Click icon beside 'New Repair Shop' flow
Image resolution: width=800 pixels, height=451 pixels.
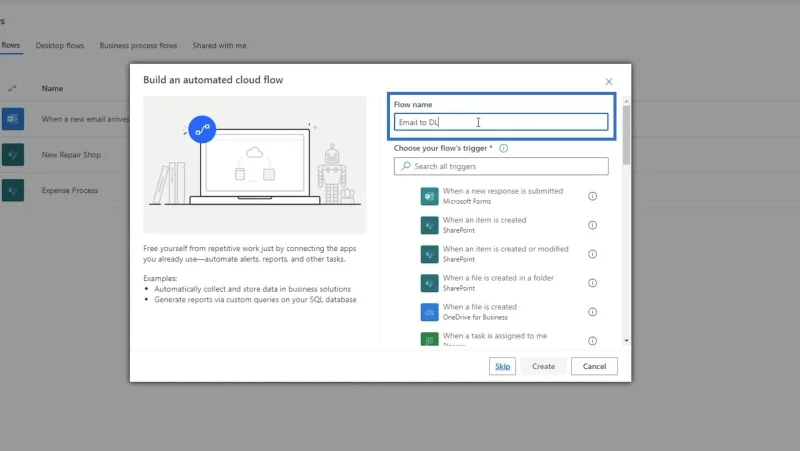[x=13, y=155]
